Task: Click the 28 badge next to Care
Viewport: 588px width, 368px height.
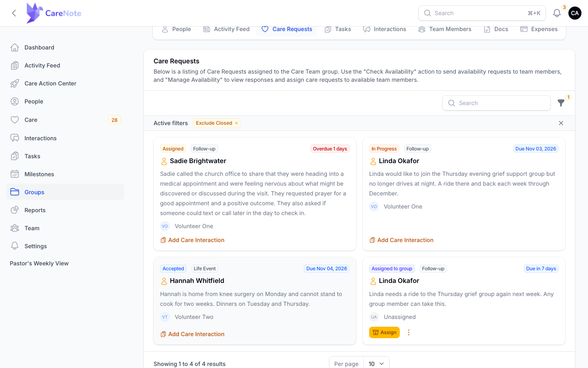Action: [114, 120]
